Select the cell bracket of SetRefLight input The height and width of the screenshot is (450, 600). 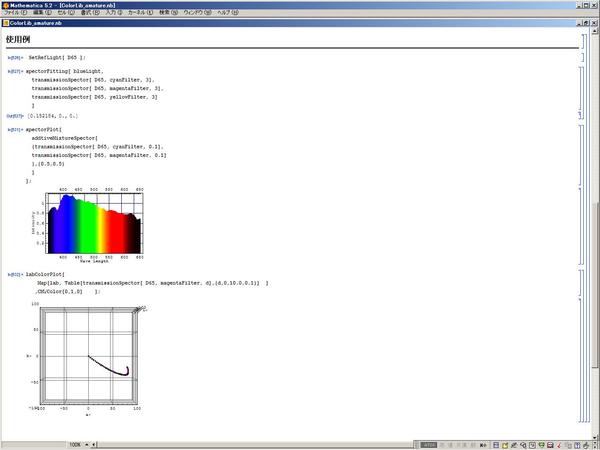coord(581,59)
